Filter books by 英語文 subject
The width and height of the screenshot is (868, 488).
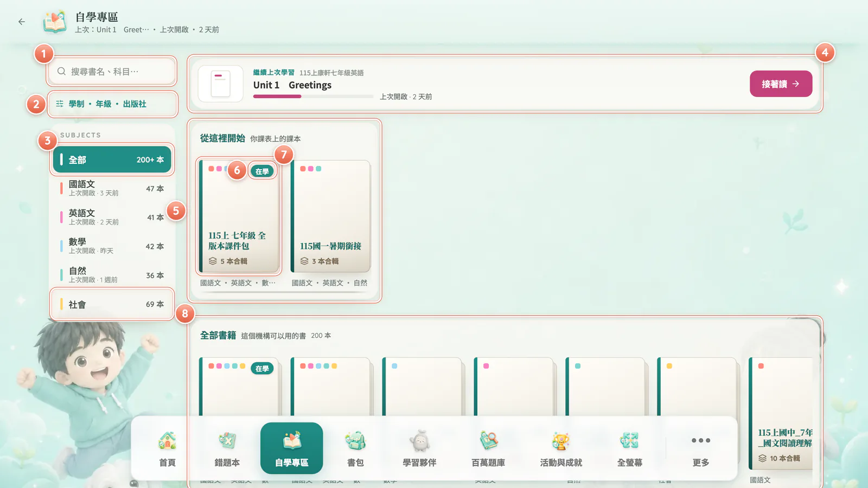[x=112, y=217]
